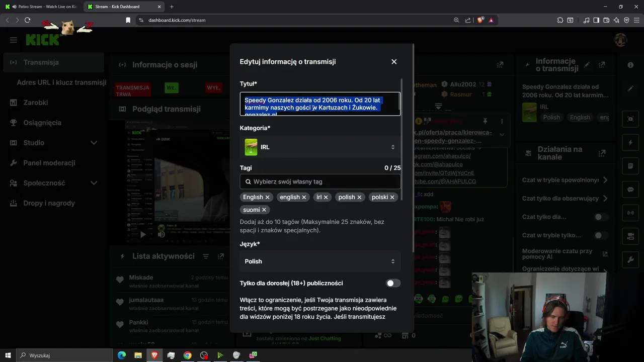The image size is (644, 362).
Task: Remove the 'polski' tag chip
Action: (392, 197)
